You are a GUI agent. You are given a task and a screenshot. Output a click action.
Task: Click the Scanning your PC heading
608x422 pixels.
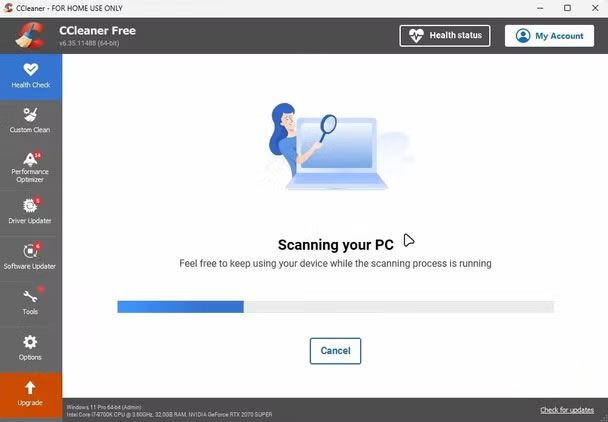[x=336, y=245]
